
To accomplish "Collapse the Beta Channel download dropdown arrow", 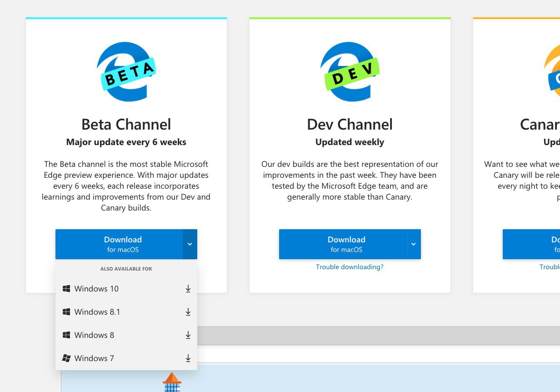I will point(190,244).
